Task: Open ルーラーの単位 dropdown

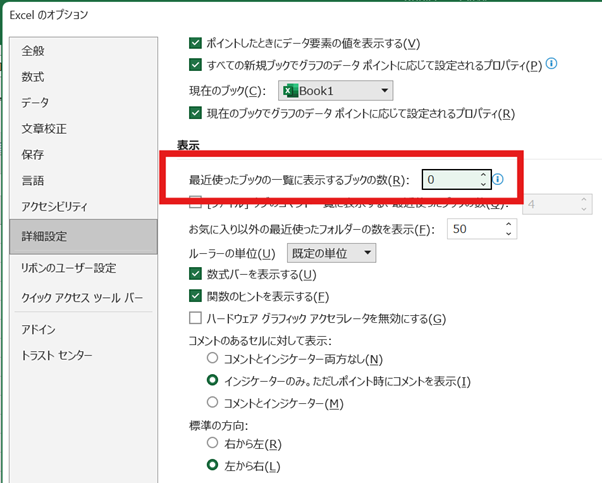Action: click(331, 253)
